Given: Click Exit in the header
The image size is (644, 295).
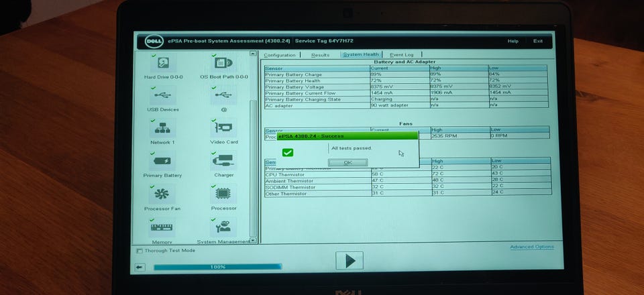Looking at the screenshot, I should [538, 41].
